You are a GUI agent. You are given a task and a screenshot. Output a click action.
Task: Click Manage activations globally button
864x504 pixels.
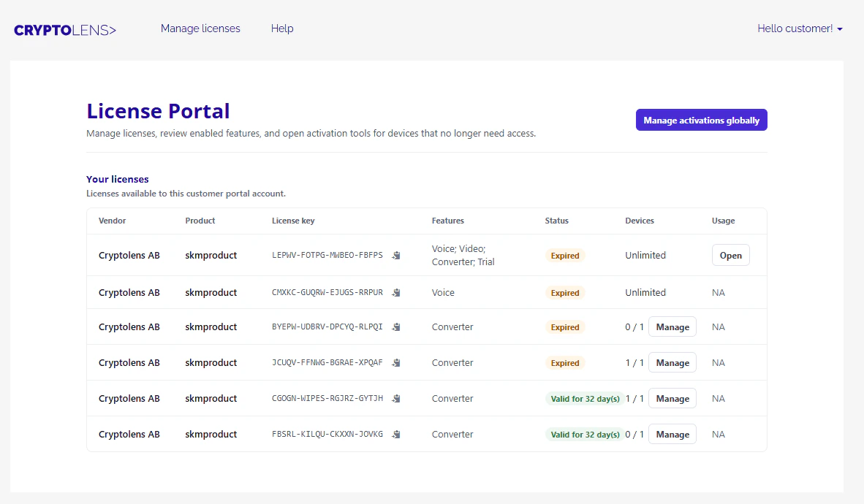tap(702, 120)
